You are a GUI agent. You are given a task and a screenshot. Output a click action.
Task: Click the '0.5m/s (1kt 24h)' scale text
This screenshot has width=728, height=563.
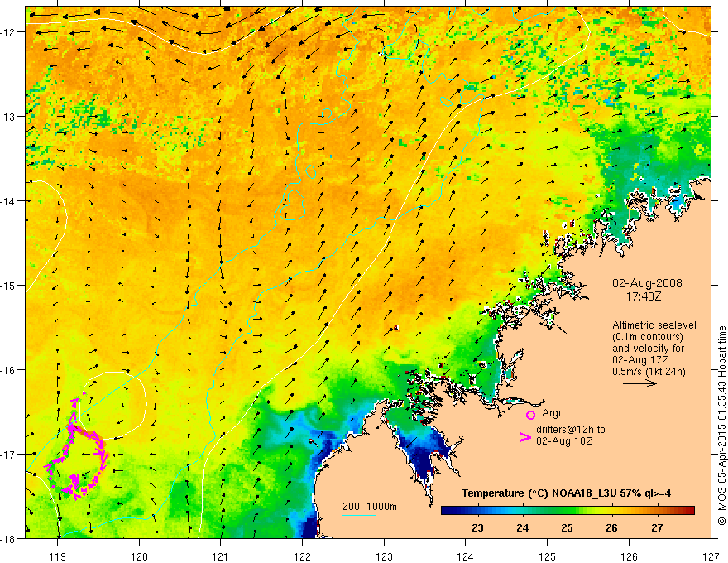(649, 372)
